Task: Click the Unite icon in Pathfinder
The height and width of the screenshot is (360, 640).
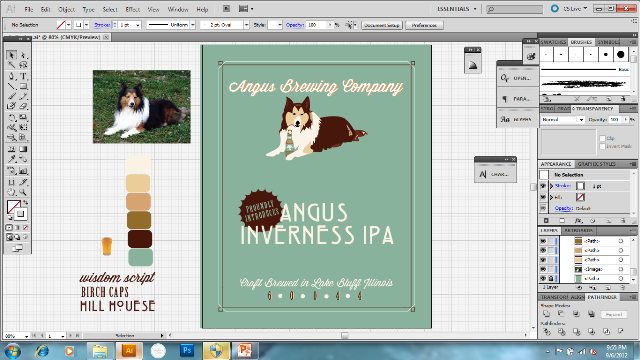Action: [547, 314]
